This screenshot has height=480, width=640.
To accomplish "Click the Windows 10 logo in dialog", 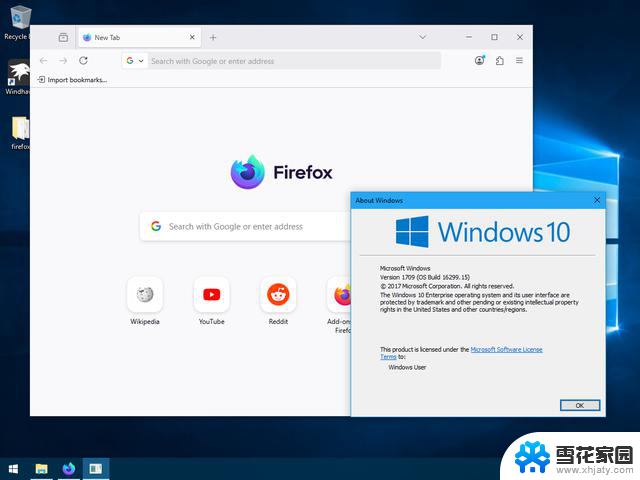I will tap(483, 232).
